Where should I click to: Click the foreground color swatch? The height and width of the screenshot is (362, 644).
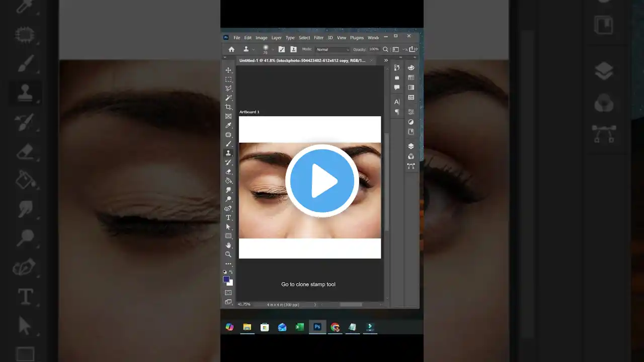tap(226, 279)
